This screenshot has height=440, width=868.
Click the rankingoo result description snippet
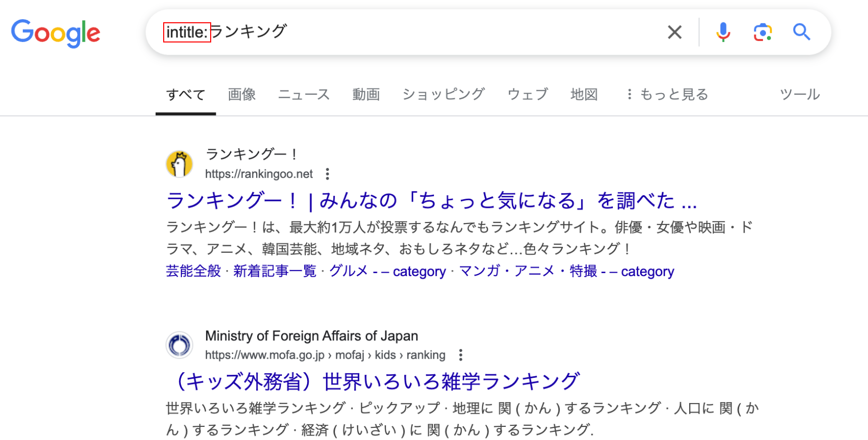459,238
